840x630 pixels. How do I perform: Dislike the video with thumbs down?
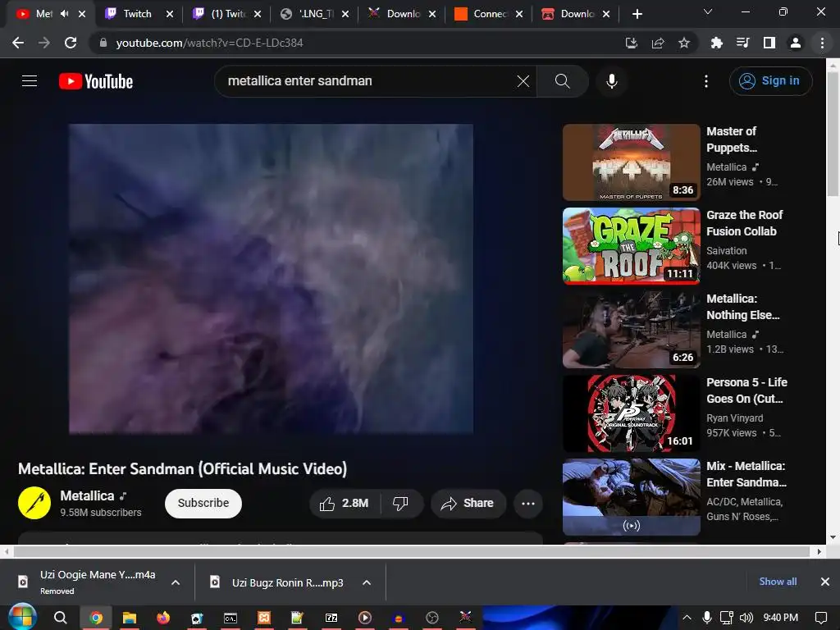400,503
